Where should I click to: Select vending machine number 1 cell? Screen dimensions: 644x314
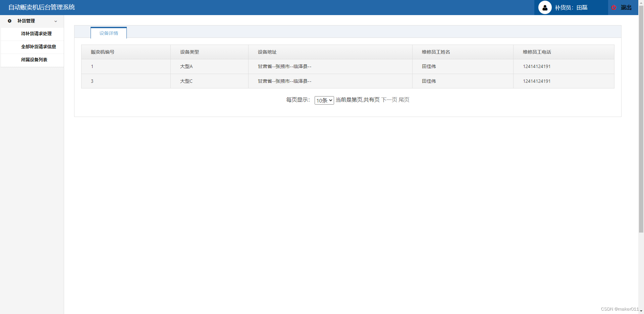click(126, 66)
